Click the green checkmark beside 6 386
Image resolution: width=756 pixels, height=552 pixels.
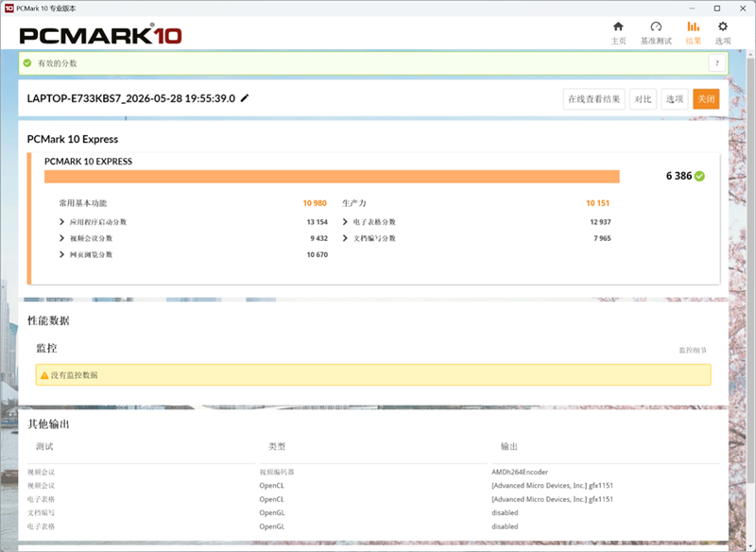[699, 177]
